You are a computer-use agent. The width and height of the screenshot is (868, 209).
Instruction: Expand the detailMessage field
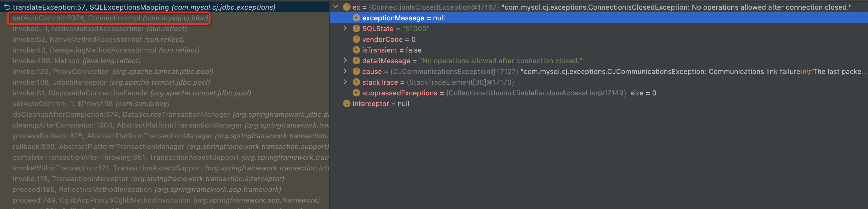(x=345, y=61)
